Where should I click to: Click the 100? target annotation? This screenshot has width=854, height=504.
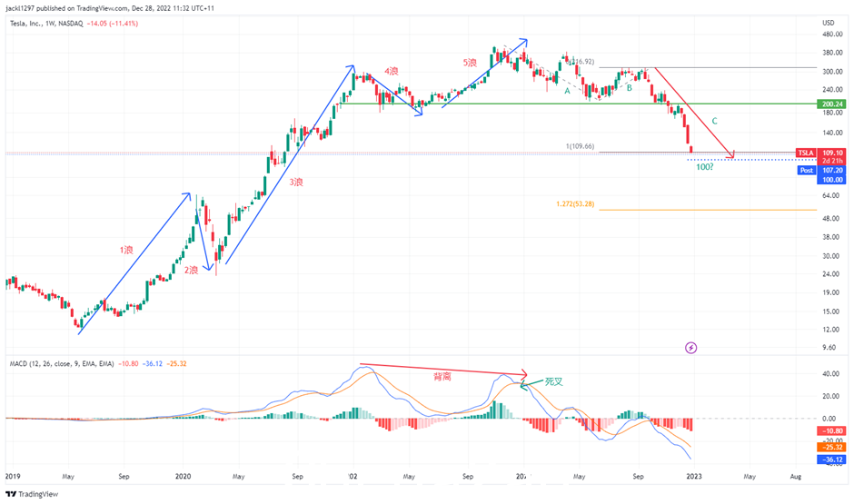pos(705,167)
